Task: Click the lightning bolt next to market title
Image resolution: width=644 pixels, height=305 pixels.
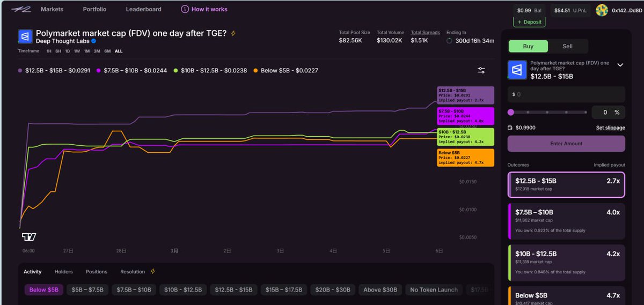Action: point(233,33)
